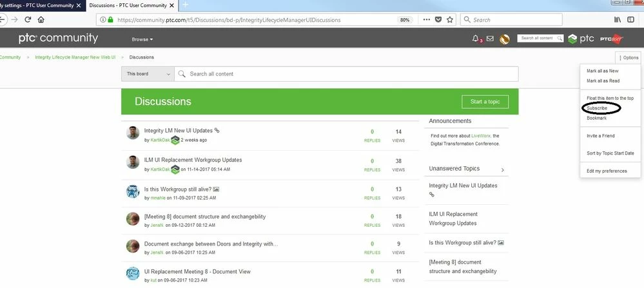Open Is this Workgroup still alive topic
644x288 pixels.
[178, 189]
